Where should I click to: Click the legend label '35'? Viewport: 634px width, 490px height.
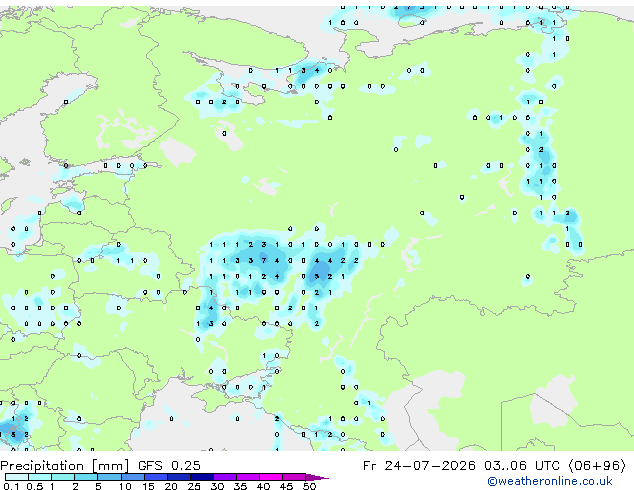(x=240, y=486)
